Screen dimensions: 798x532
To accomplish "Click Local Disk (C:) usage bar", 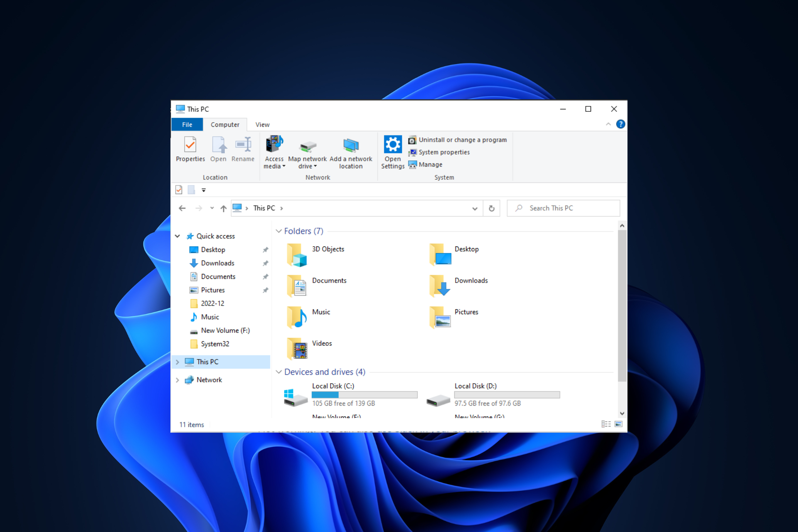I will pyautogui.click(x=365, y=395).
